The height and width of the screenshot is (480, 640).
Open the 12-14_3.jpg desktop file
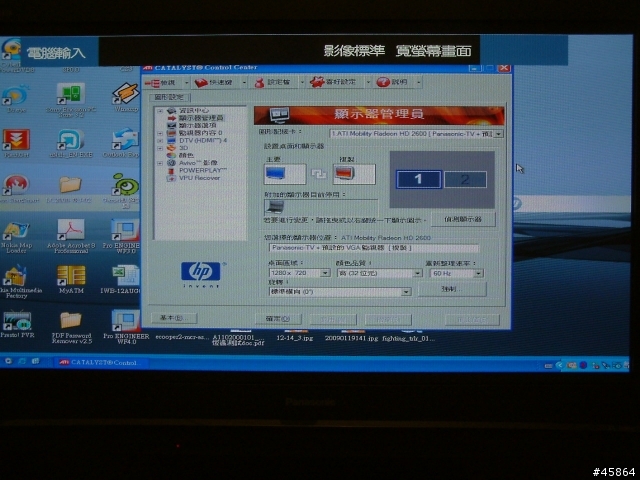(x=295, y=336)
